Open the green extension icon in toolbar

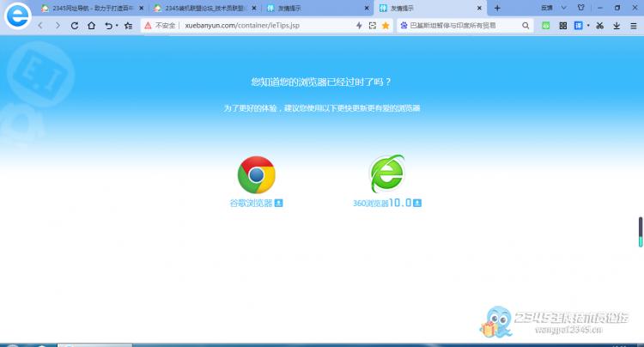click(x=545, y=26)
